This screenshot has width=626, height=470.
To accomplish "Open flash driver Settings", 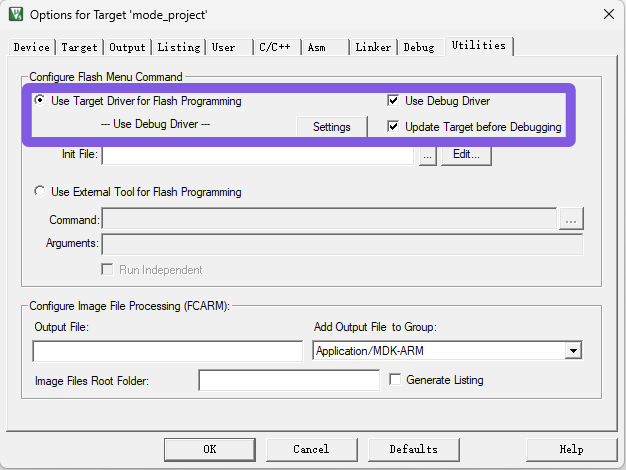I will click(331, 127).
